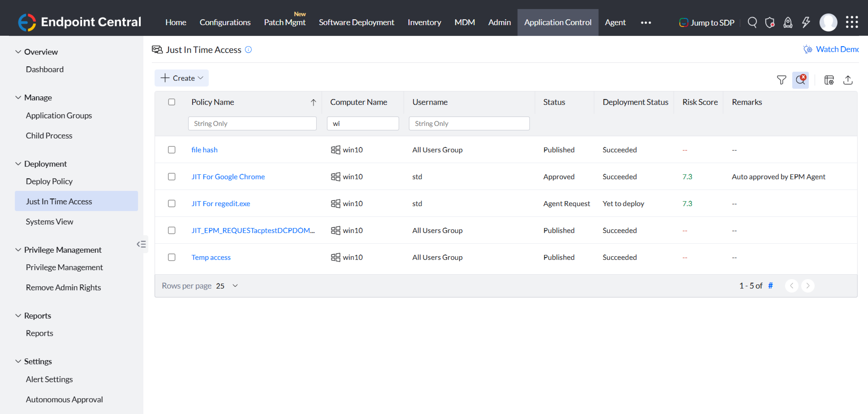The width and height of the screenshot is (868, 414).
Task: Click the Just In Time Access info icon
Action: [248, 50]
